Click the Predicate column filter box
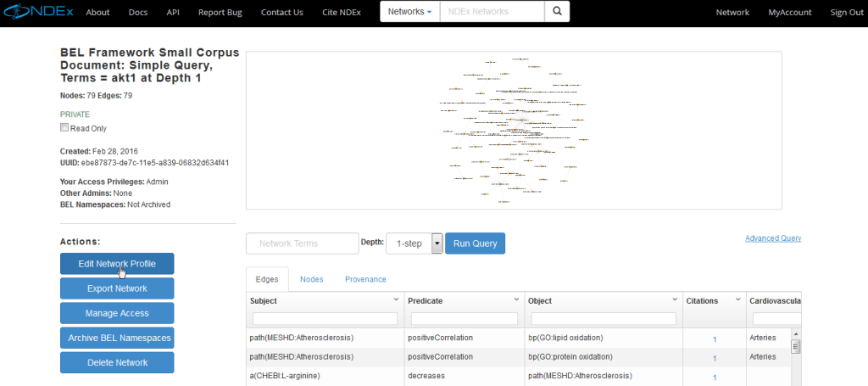The image size is (868, 386). [x=465, y=318]
